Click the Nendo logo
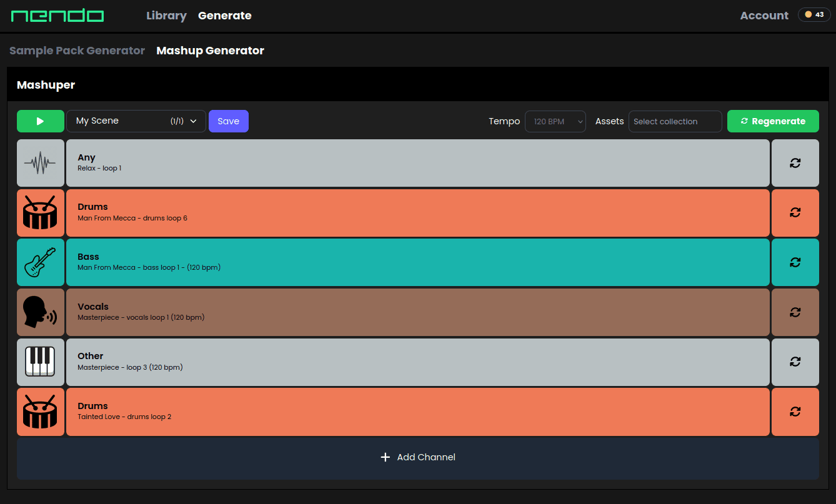 point(57,16)
